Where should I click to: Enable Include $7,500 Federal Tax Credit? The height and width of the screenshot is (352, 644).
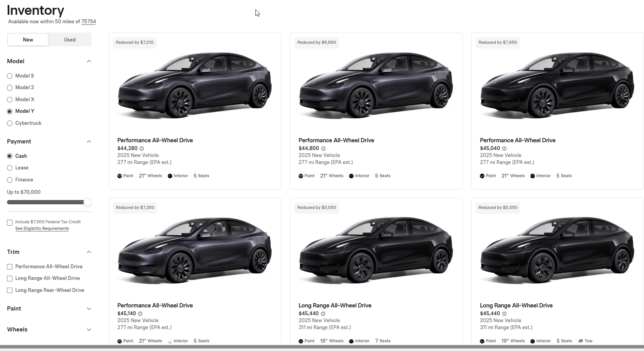(x=10, y=223)
